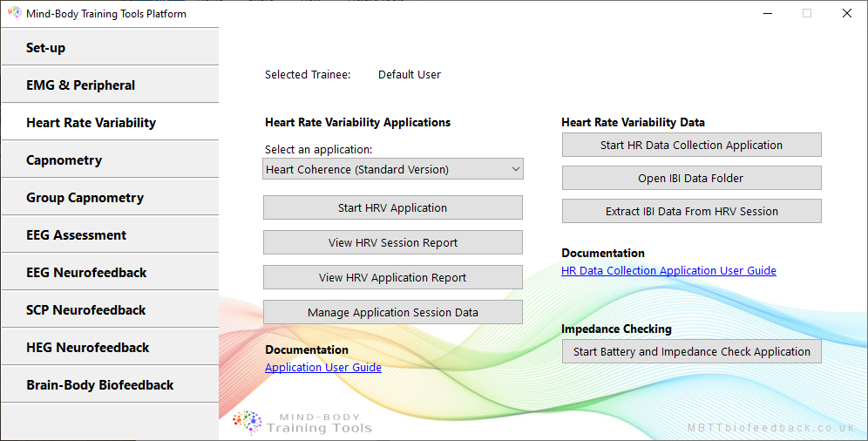The image size is (868, 441).
Task: Open the IBI Data Folder
Action: [691, 178]
